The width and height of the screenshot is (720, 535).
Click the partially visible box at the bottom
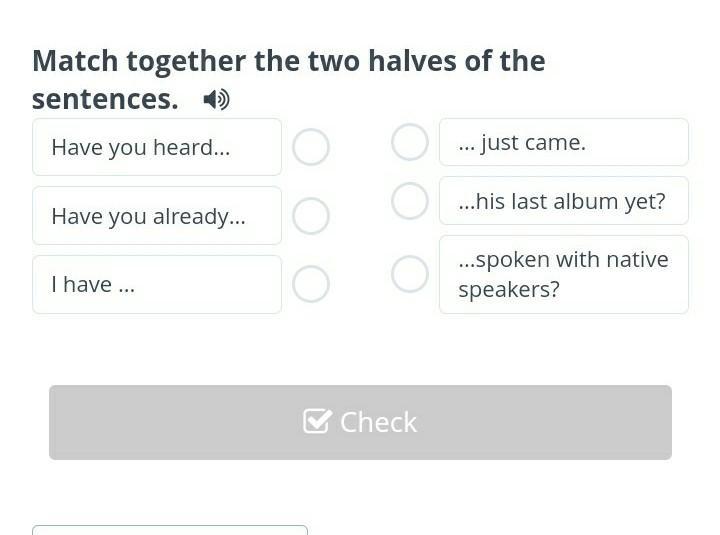point(170,529)
